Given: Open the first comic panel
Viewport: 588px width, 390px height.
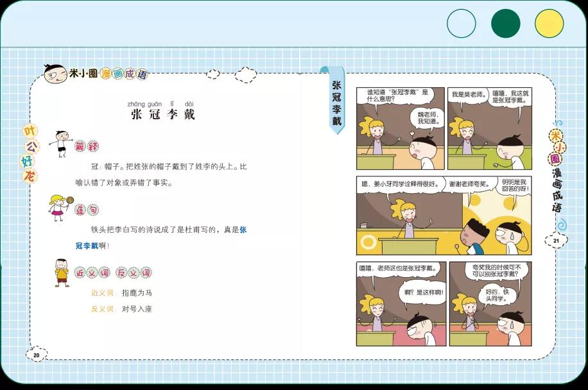Looking at the screenshot, I should 400,128.
